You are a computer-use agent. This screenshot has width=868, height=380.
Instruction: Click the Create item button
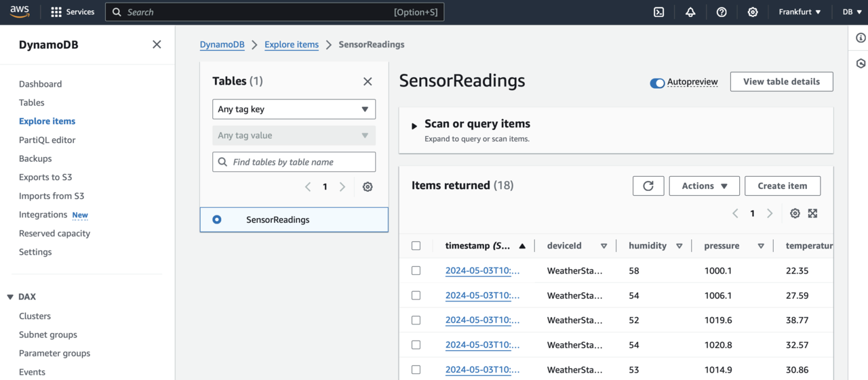point(782,186)
